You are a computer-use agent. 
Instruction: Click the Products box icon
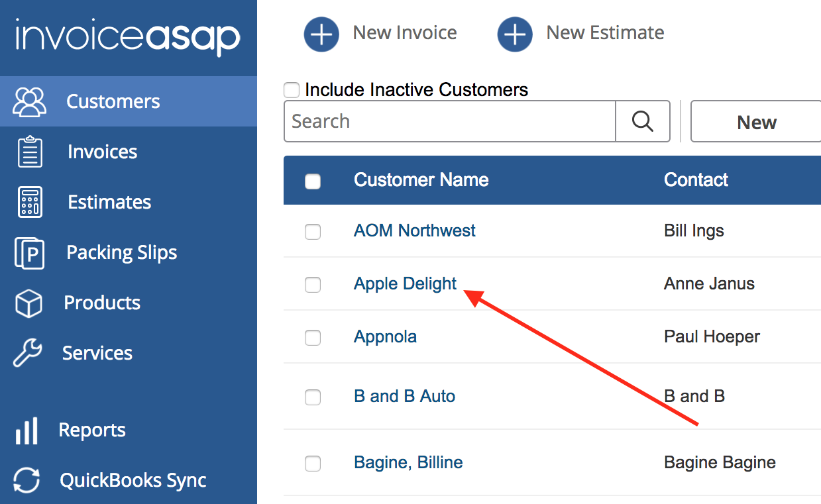pos(28,303)
